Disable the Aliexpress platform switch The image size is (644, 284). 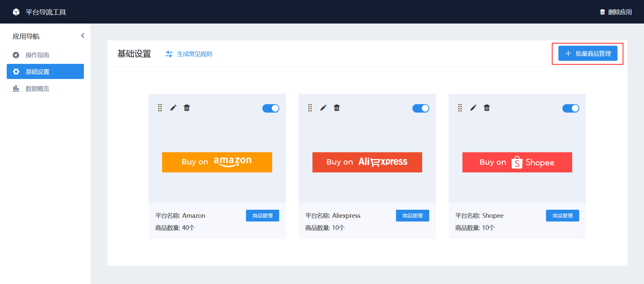[x=421, y=108]
